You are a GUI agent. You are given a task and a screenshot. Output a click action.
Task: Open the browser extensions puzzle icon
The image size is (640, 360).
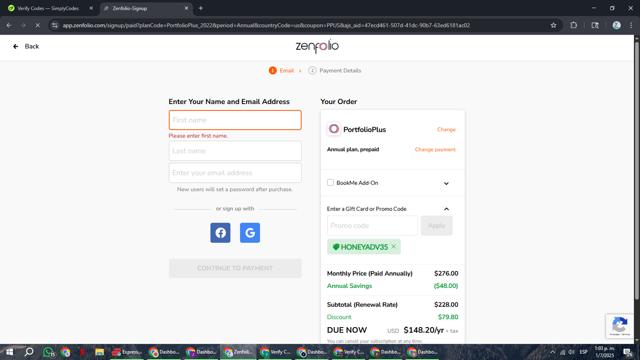(573, 25)
